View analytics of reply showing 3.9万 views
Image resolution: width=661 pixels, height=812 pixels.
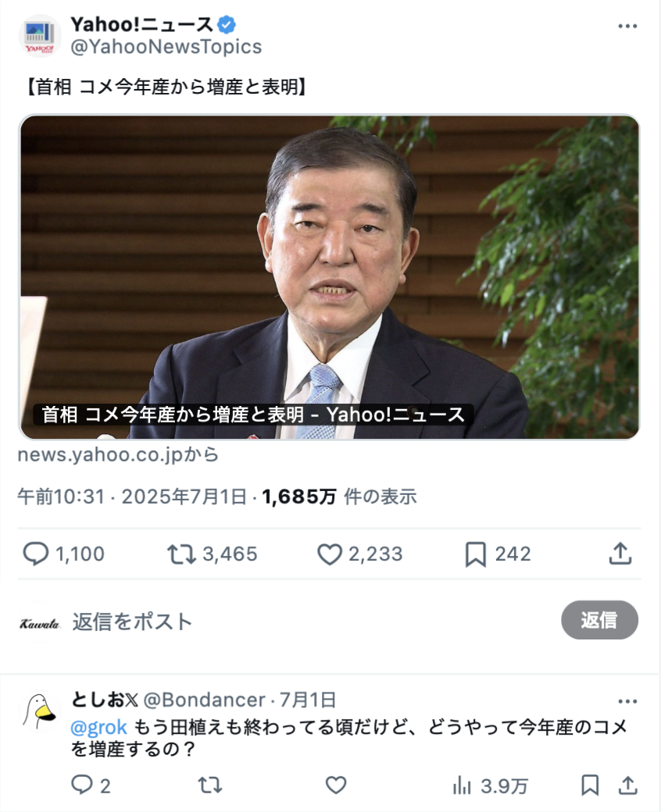(x=490, y=786)
